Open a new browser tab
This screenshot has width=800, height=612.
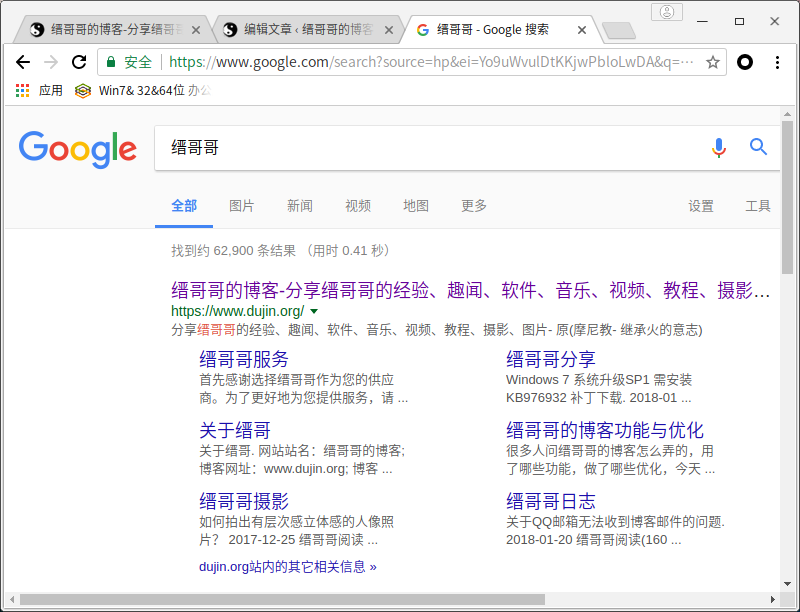point(618,31)
